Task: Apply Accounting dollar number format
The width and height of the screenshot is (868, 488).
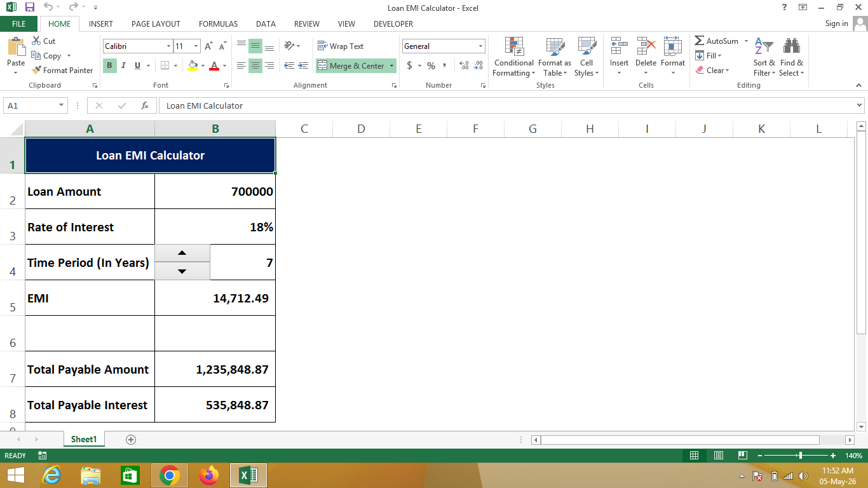Action: pos(410,65)
